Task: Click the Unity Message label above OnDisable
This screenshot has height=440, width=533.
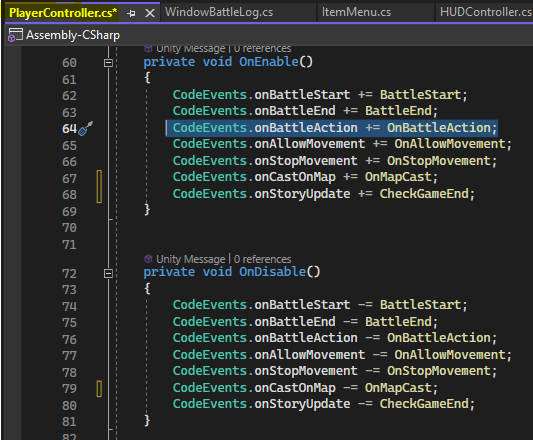Action: point(190,259)
